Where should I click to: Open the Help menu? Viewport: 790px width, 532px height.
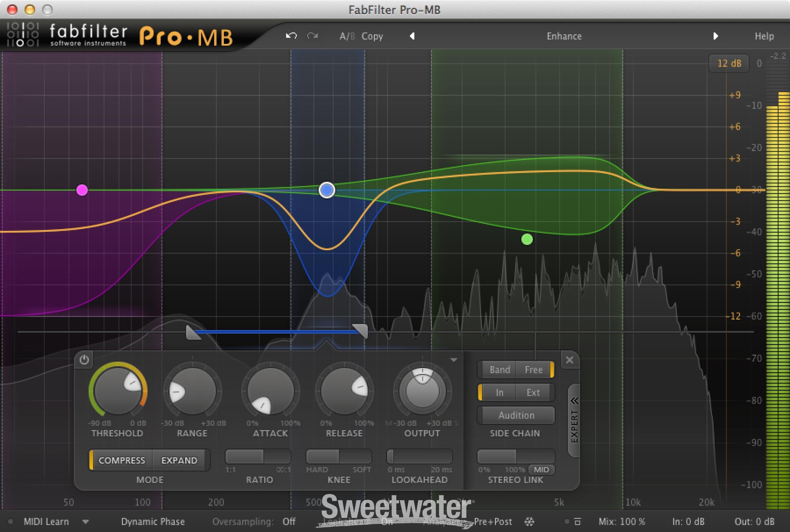tap(764, 36)
